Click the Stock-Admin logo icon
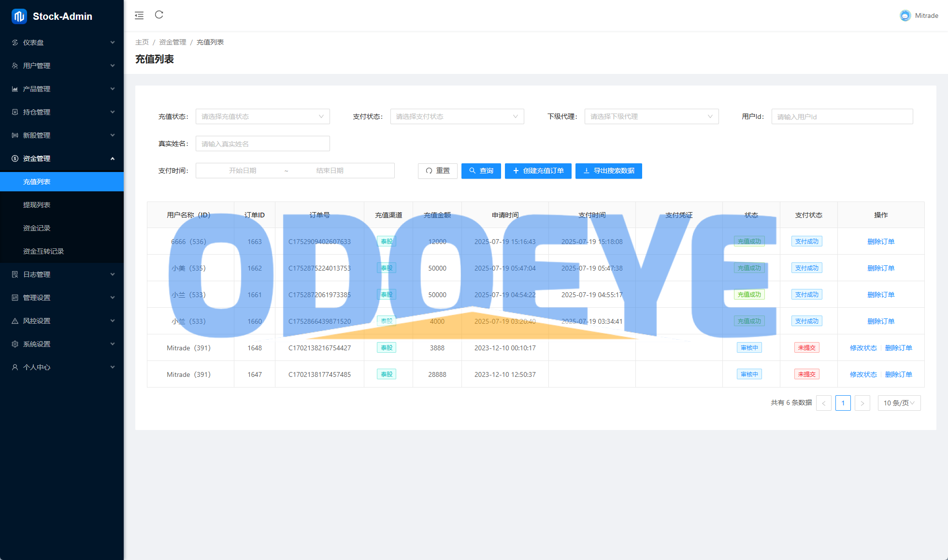Screen dimensions: 948x560 pos(19,16)
